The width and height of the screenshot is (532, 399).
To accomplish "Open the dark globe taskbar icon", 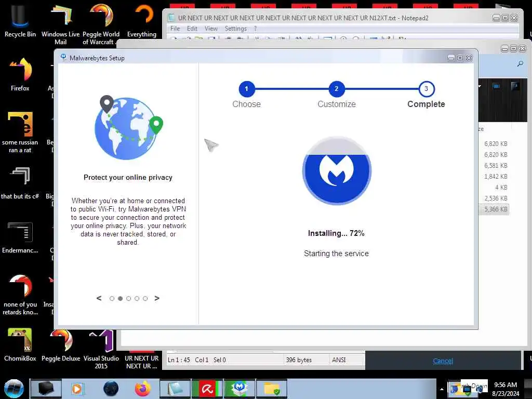I will pyautogui.click(x=111, y=389).
